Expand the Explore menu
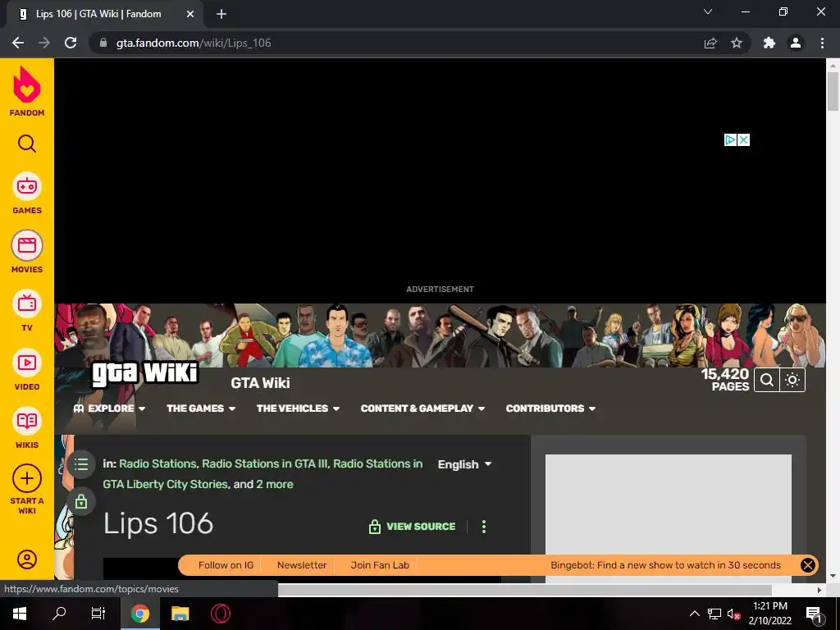 tap(109, 409)
